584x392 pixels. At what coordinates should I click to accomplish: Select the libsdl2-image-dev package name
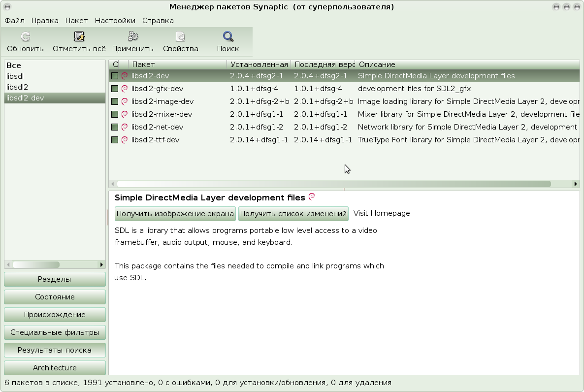pos(162,101)
